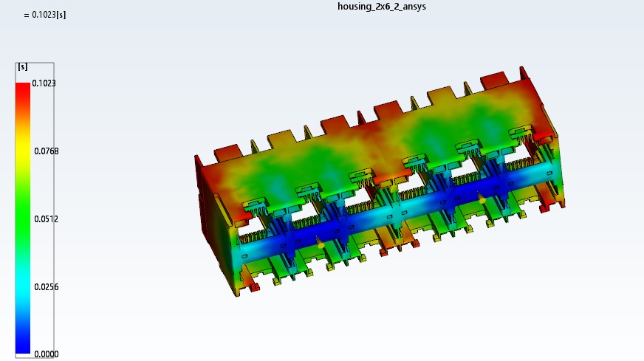
Task: Click the 0.1023 legend maximum value
Action: tap(44, 83)
